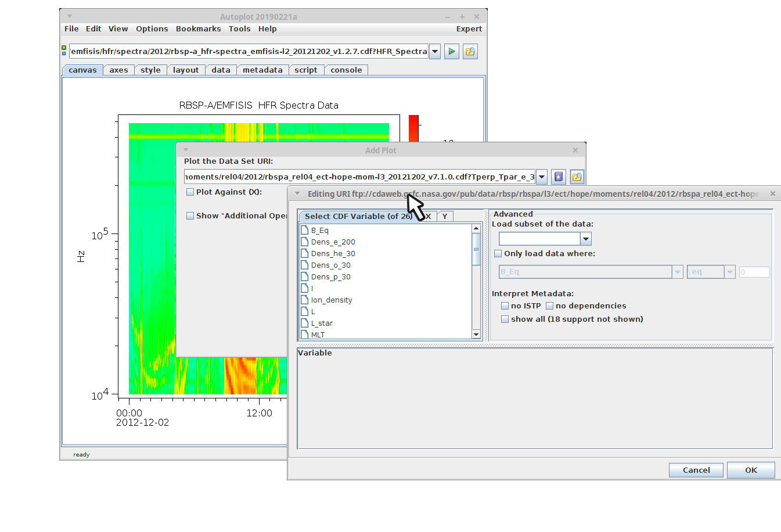Screen dimensions: 781x532
Task: Switch to the metadata tab
Action: [x=262, y=70]
